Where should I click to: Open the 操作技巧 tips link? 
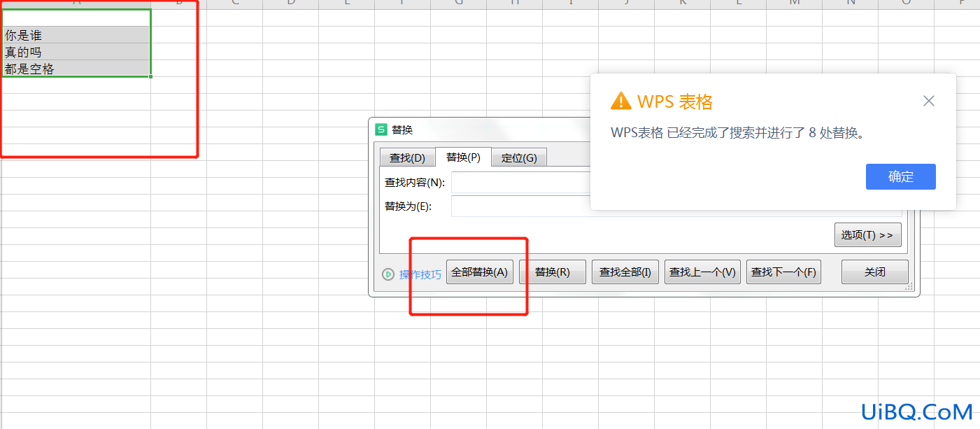click(x=420, y=274)
